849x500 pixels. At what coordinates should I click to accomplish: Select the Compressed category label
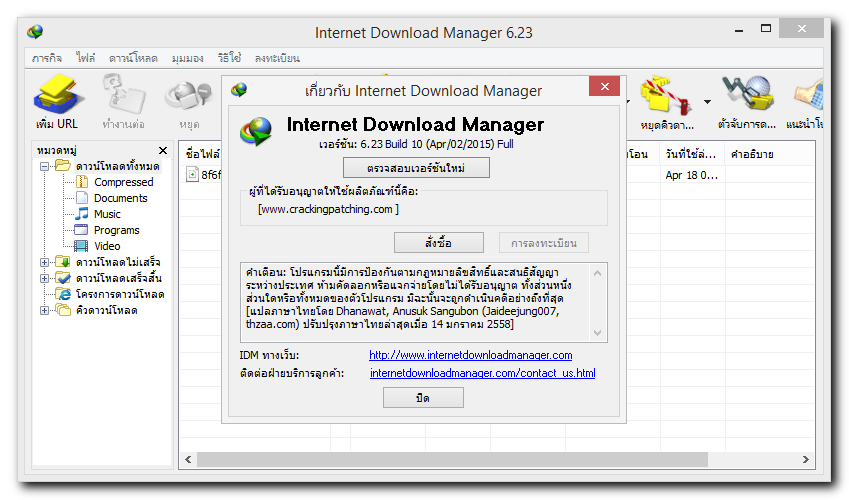tap(124, 182)
